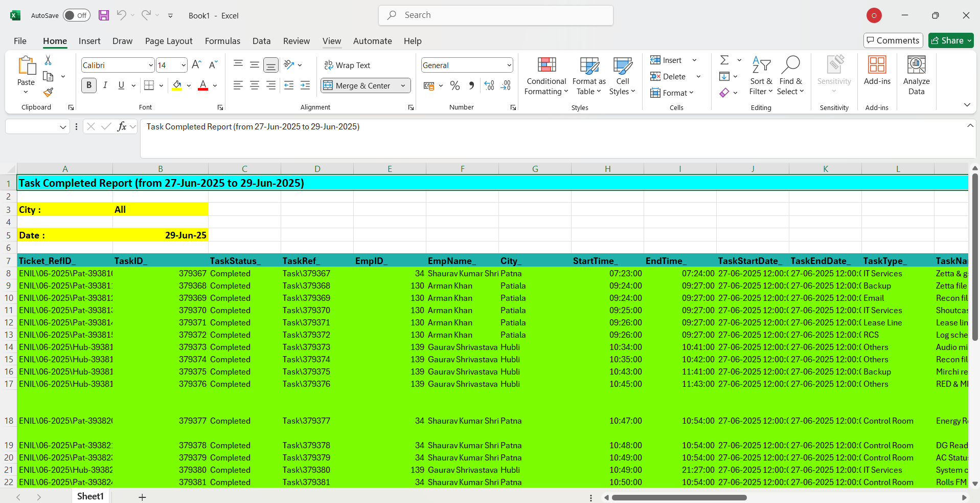Image resolution: width=980 pixels, height=503 pixels.
Task: Click the Share button
Action: tap(951, 40)
